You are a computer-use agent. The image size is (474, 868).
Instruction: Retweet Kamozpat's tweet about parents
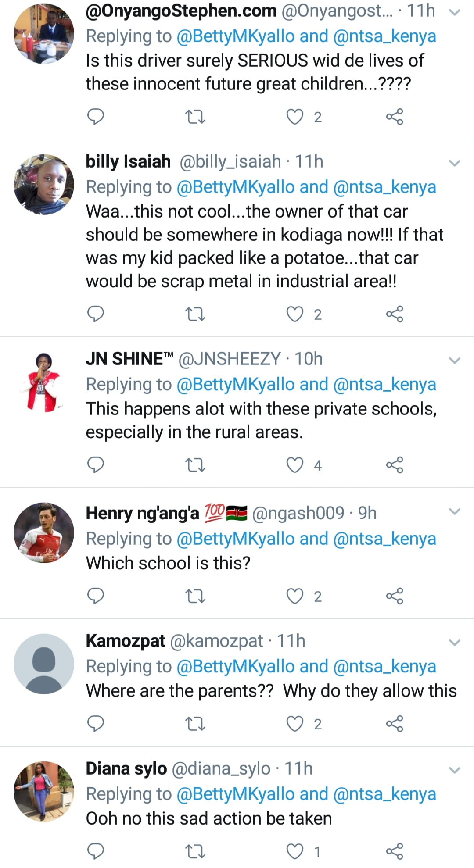pyautogui.click(x=195, y=724)
